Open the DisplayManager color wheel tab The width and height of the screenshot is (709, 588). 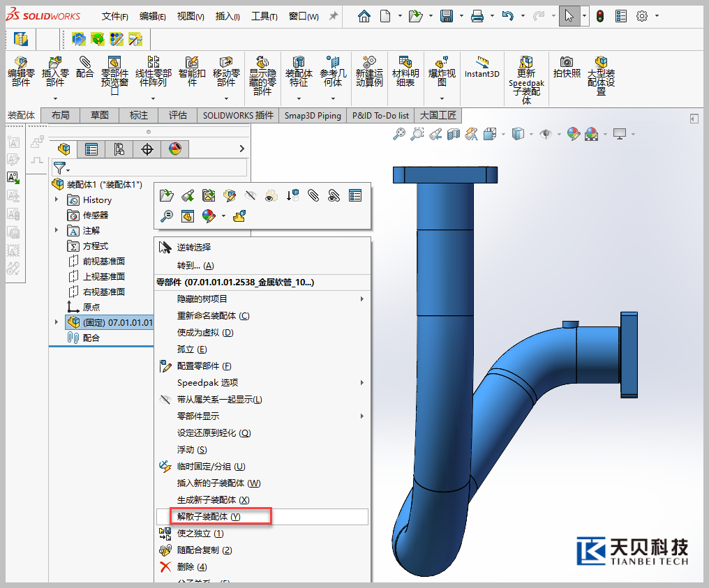coord(175,149)
